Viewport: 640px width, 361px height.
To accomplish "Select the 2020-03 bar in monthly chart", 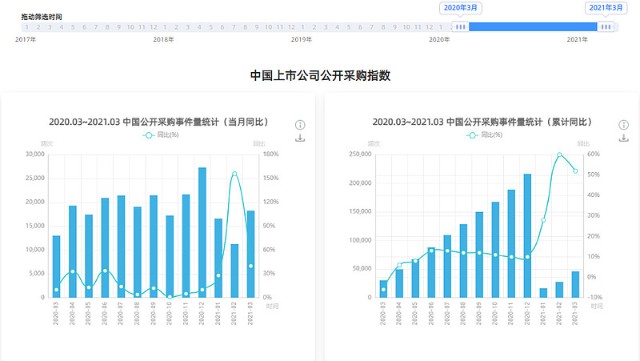I will pyautogui.click(x=56, y=266).
